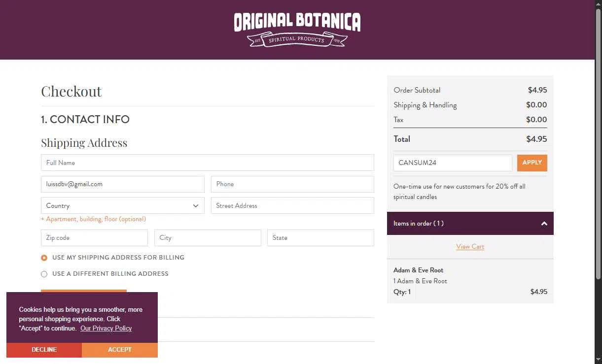The width and height of the screenshot is (602, 364).
Task: Apply the promo code
Action: pos(532,163)
